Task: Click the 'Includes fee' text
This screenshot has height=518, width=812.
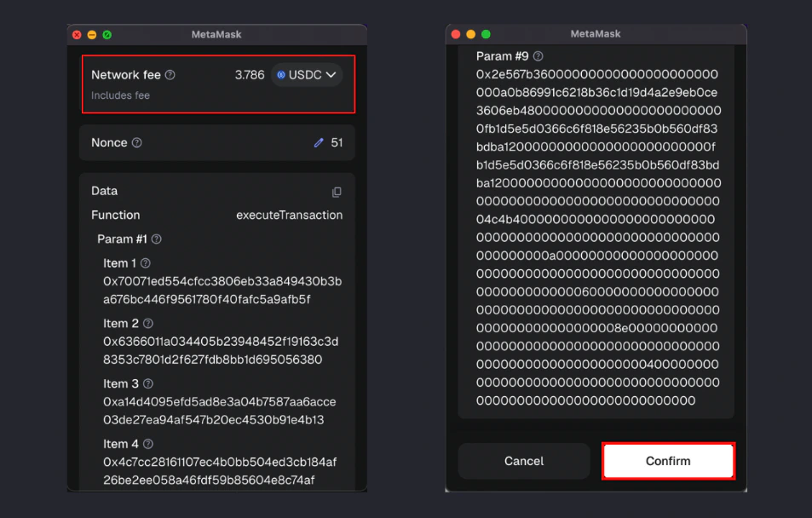Action: pos(120,95)
